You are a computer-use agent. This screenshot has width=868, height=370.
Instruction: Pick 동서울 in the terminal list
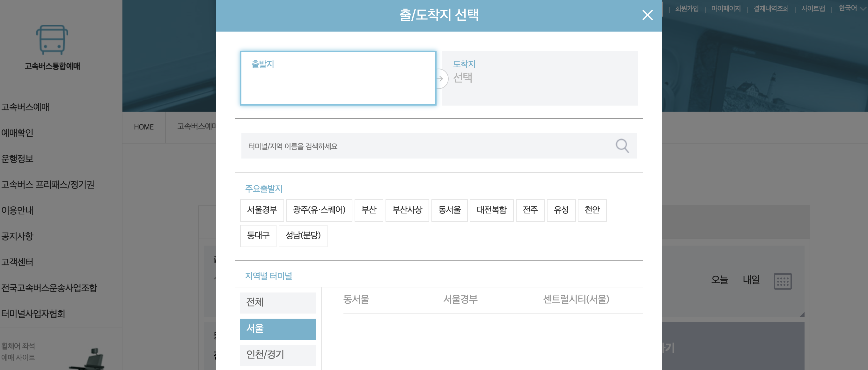tap(356, 299)
